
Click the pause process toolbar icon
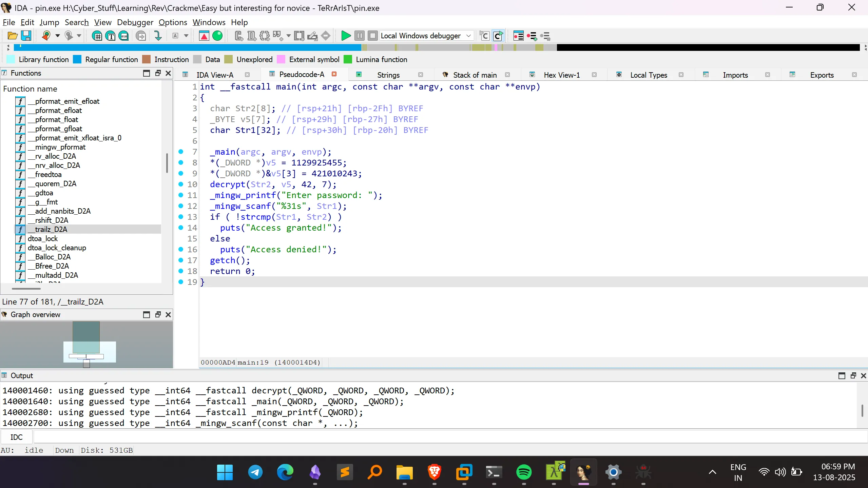(360, 36)
